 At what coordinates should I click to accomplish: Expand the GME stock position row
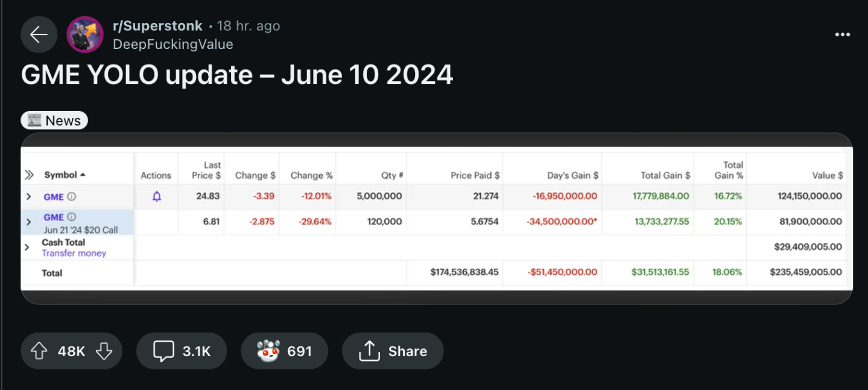point(28,197)
